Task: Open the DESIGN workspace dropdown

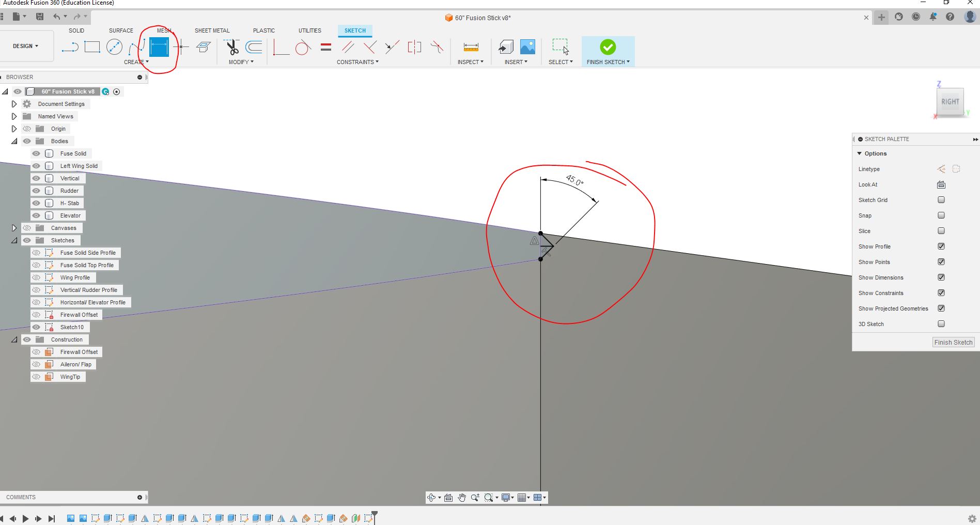Action: [26, 46]
